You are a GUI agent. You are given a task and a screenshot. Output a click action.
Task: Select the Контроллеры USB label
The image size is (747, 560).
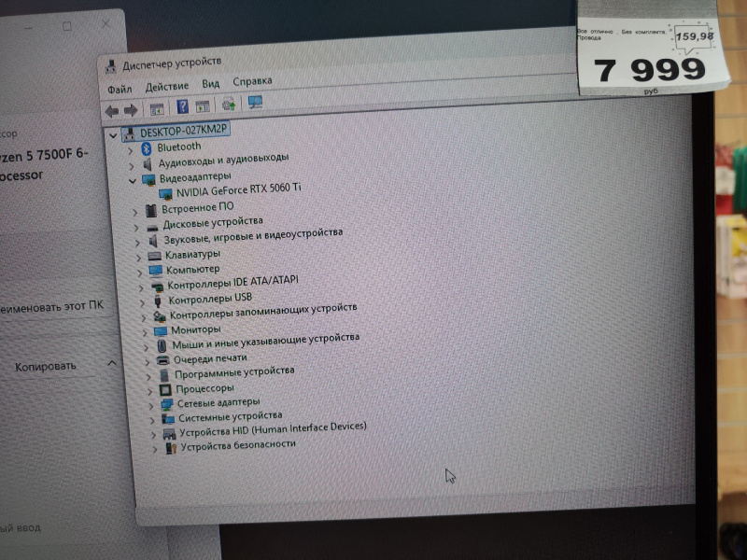click(x=210, y=299)
